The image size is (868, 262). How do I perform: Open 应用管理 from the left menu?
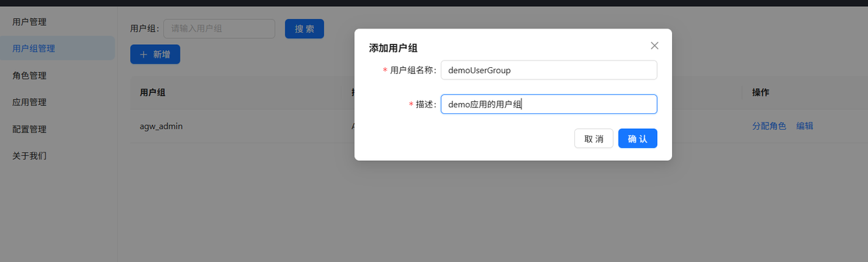pos(29,102)
